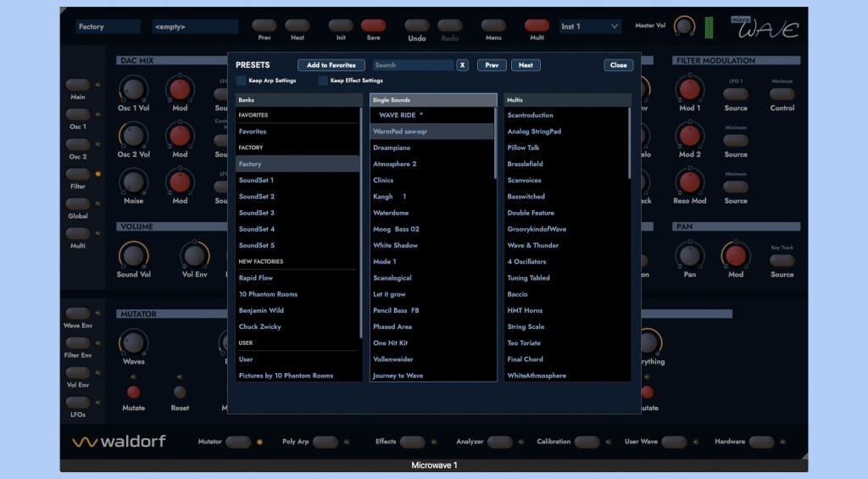Clear search with the X button
The image size is (868, 479).
click(462, 65)
